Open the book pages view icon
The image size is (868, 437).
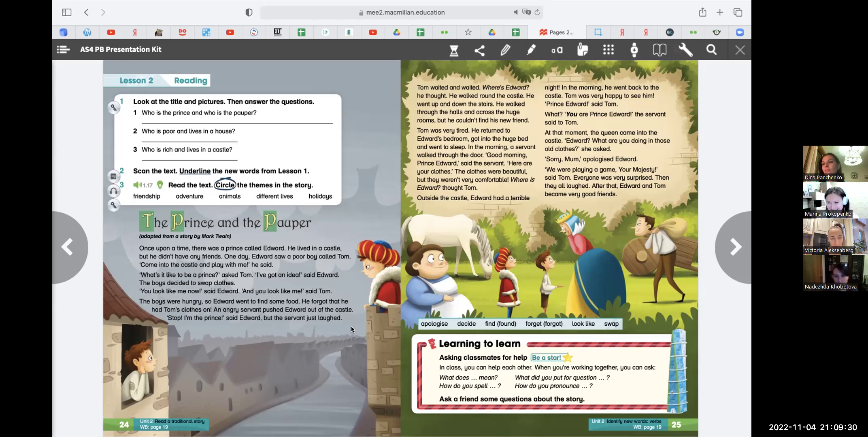(660, 50)
